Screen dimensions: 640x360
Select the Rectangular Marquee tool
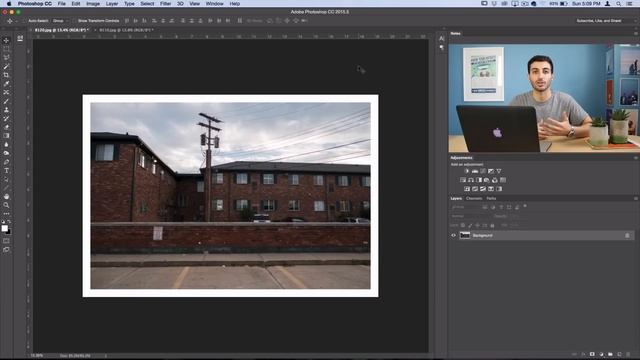pos(6,49)
